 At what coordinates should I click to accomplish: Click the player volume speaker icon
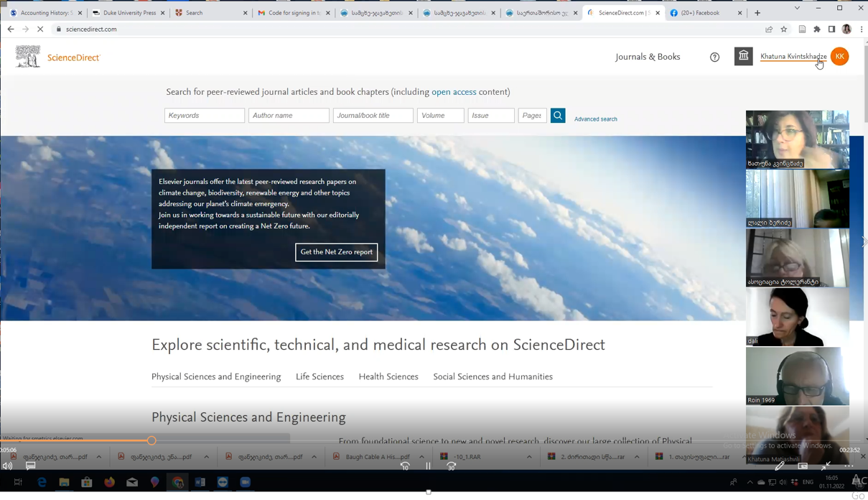click(x=8, y=466)
